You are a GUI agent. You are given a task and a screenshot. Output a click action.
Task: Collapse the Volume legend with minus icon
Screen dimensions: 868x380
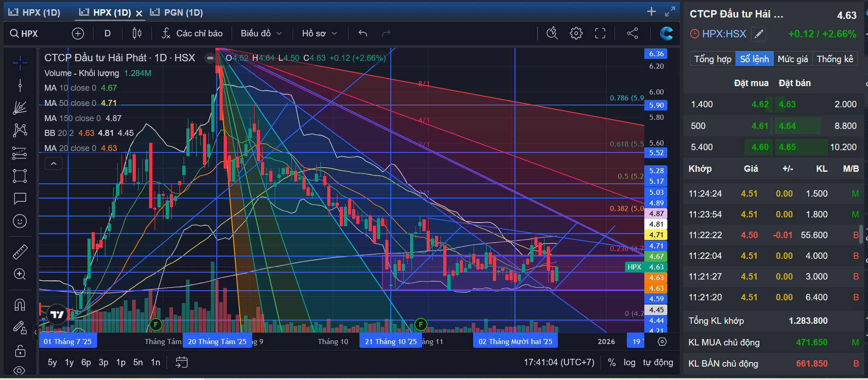coord(210,58)
